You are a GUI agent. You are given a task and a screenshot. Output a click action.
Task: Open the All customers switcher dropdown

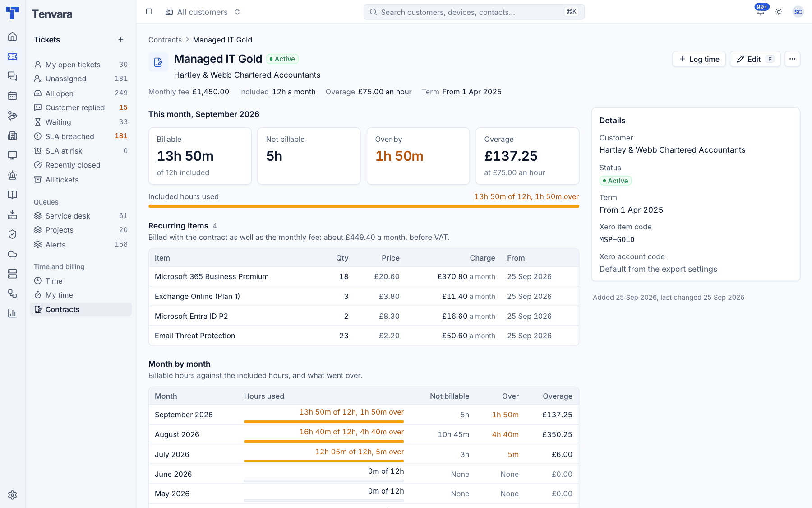tap(203, 12)
